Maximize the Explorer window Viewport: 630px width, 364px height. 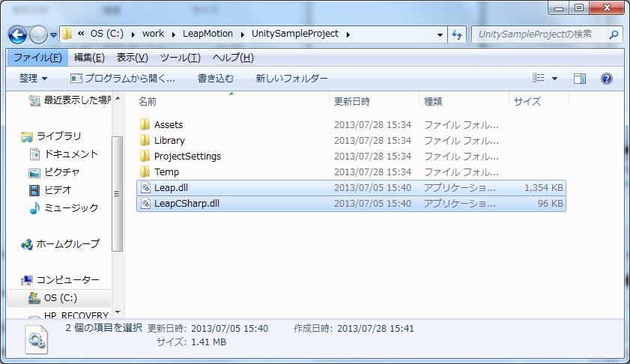tap(579, 7)
